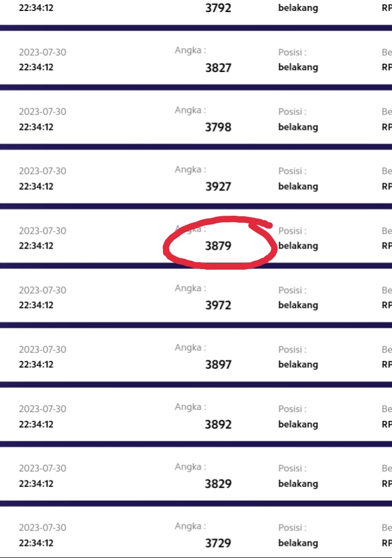392x558 pixels.
Task: Select the number 3972
Action: [218, 305]
